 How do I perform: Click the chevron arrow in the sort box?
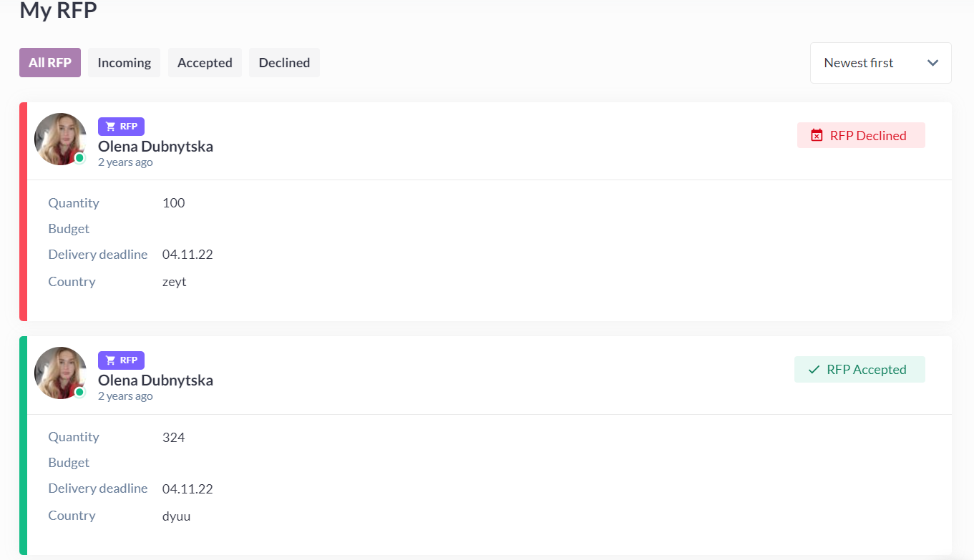pyautogui.click(x=932, y=63)
